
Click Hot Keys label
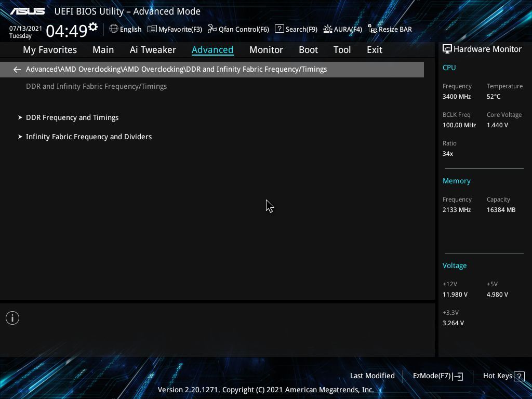[x=497, y=376]
